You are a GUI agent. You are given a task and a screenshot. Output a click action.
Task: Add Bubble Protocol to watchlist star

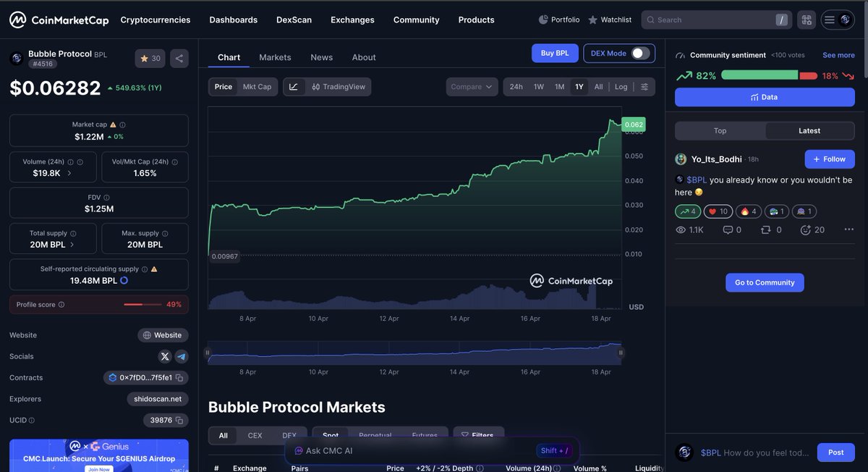point(150,59)
